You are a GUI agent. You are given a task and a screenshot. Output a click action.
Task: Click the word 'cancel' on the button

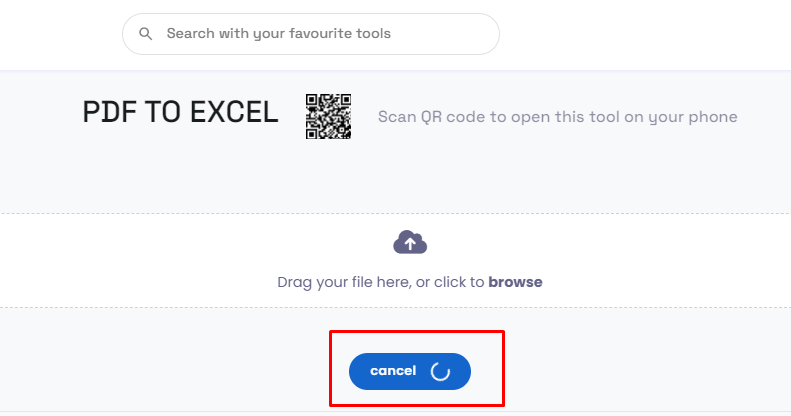click(x=393, y=371)
